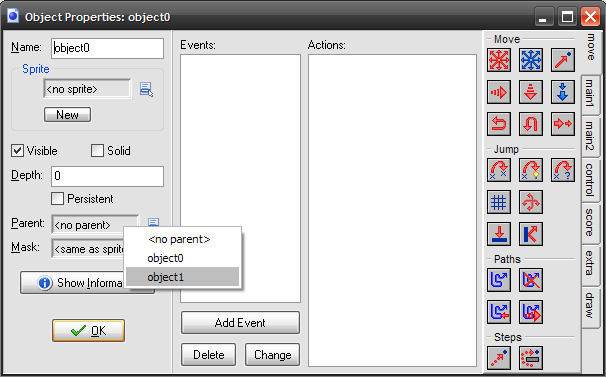606x377 pixels.
Task: Click the Change event button
Action: (x=272, y=355)
